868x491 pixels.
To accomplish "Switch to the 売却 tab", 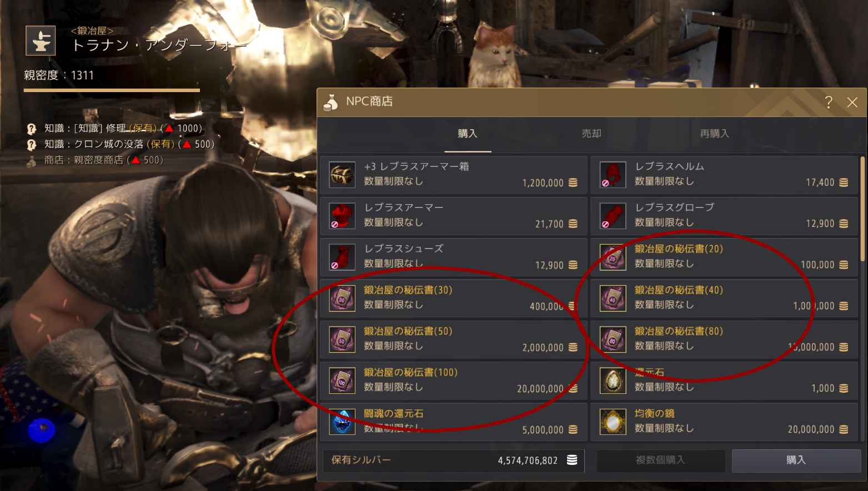I will click(x=591, y=134).
